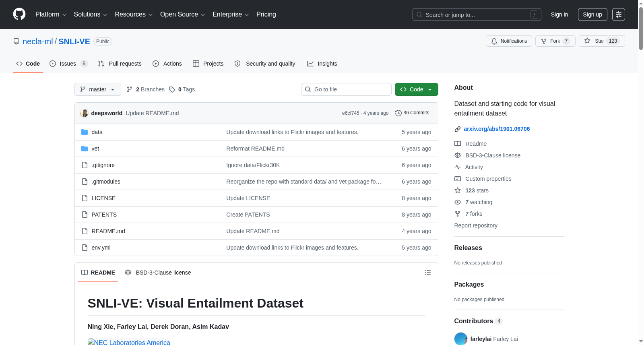Expand the green Code dropdown

pyautogui.click(x=416, y=89)
